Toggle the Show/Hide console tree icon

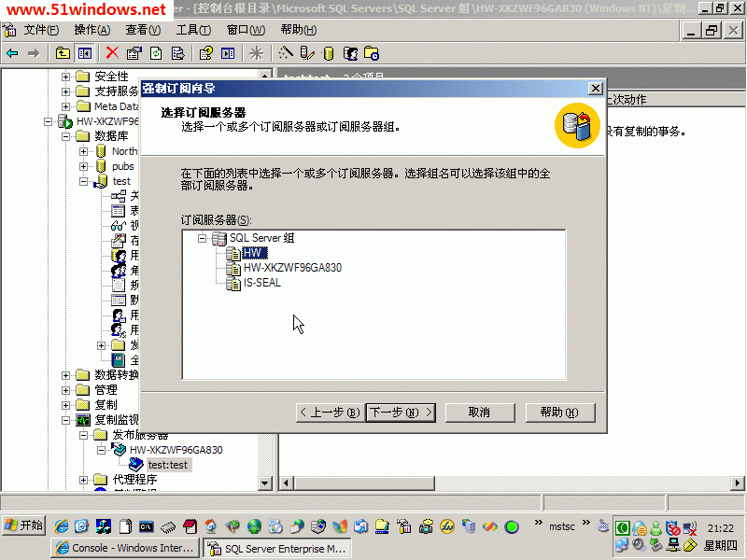coord(85,53)
